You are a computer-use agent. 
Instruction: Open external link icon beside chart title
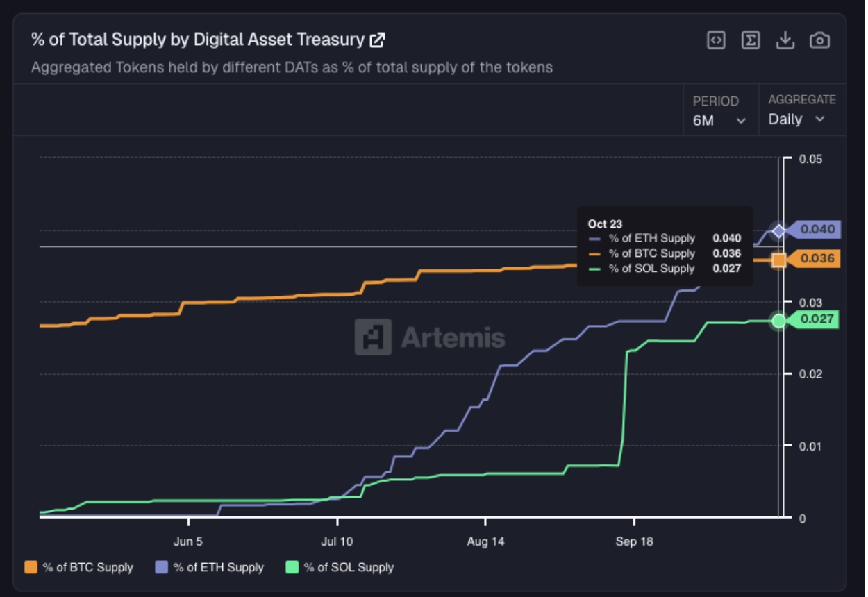pos(377,40)
